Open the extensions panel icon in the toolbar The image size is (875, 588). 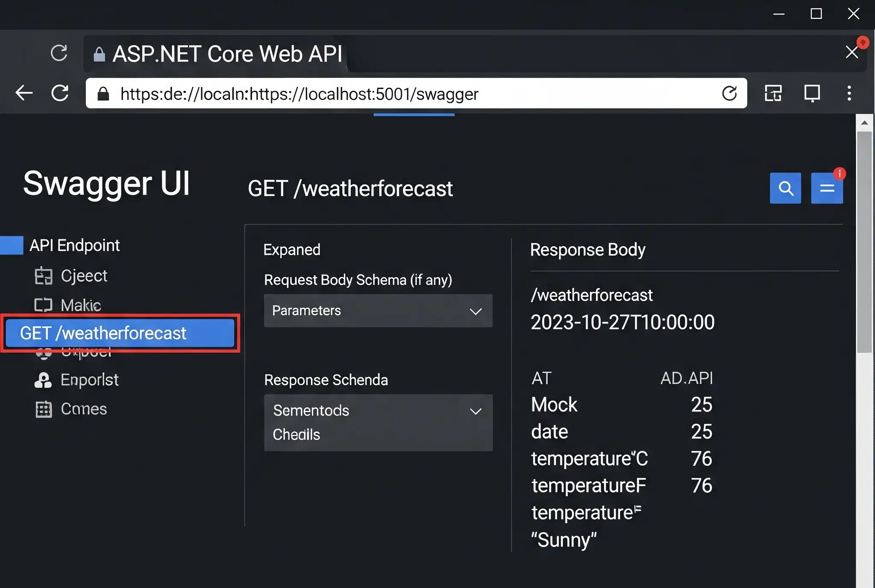773,93
